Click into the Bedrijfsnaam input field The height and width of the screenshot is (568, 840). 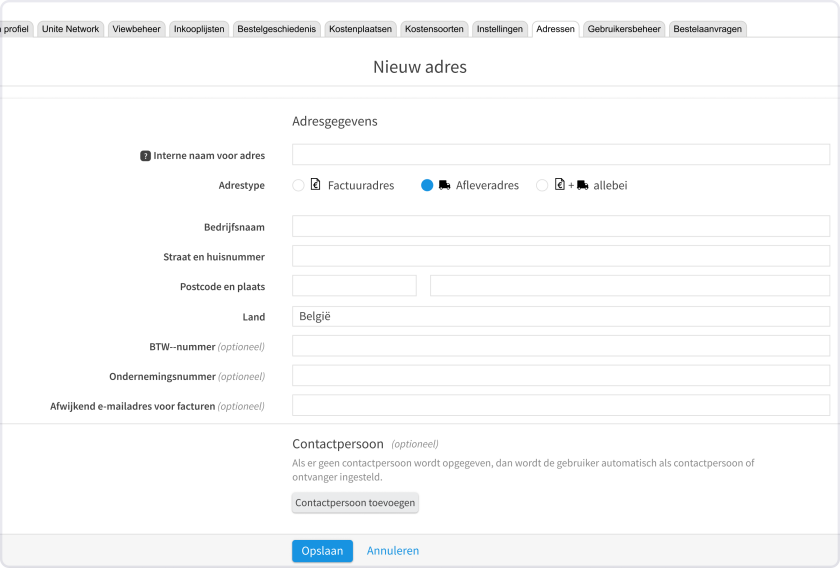tap(561, 226)
